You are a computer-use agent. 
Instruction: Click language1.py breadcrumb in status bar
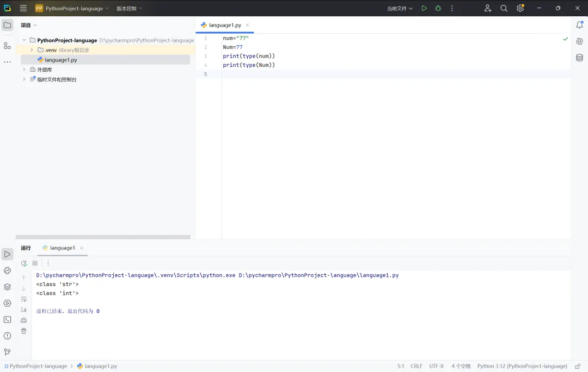point(97,366)
